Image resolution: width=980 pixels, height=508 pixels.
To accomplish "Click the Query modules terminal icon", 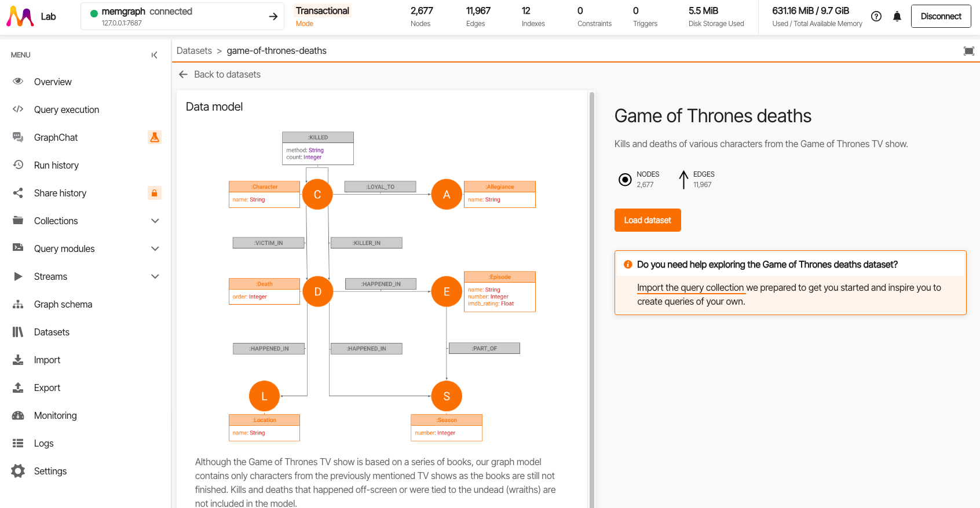I will point(18,248).
